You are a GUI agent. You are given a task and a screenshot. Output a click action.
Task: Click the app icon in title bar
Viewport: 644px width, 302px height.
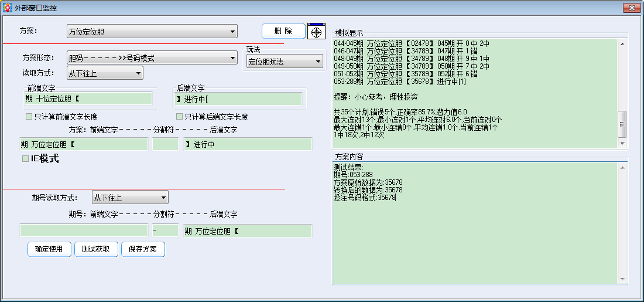tap(8, 8)
